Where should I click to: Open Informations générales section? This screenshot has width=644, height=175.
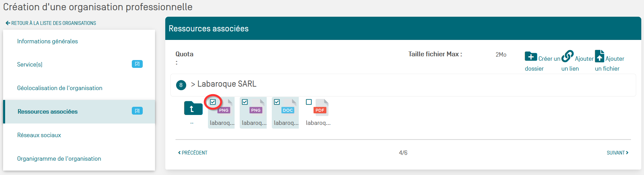tap(47, 41)
